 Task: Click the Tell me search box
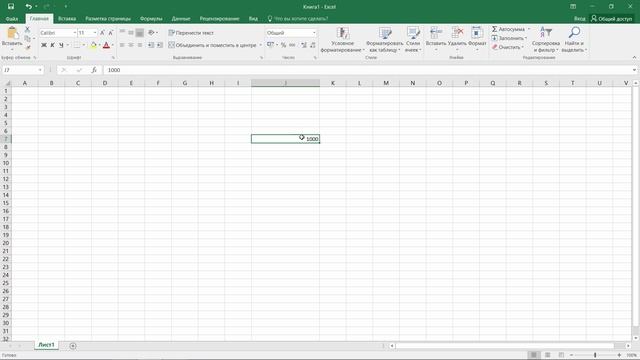pos(298,18)
